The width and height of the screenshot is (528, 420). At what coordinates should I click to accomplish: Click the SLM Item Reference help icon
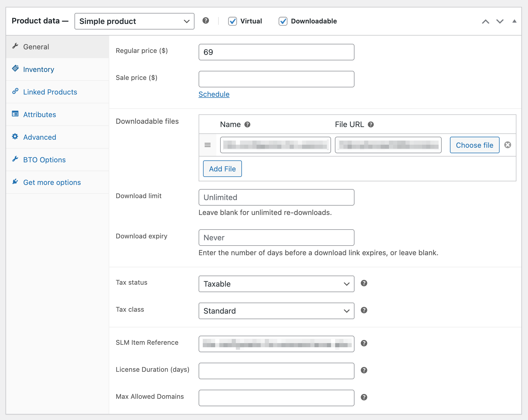pos(364,343)
